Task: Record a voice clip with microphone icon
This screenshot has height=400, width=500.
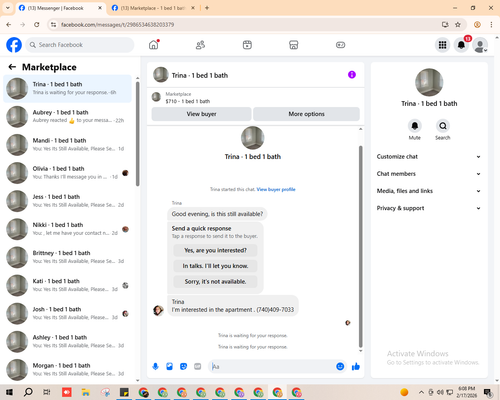Action: pos(155,367)
